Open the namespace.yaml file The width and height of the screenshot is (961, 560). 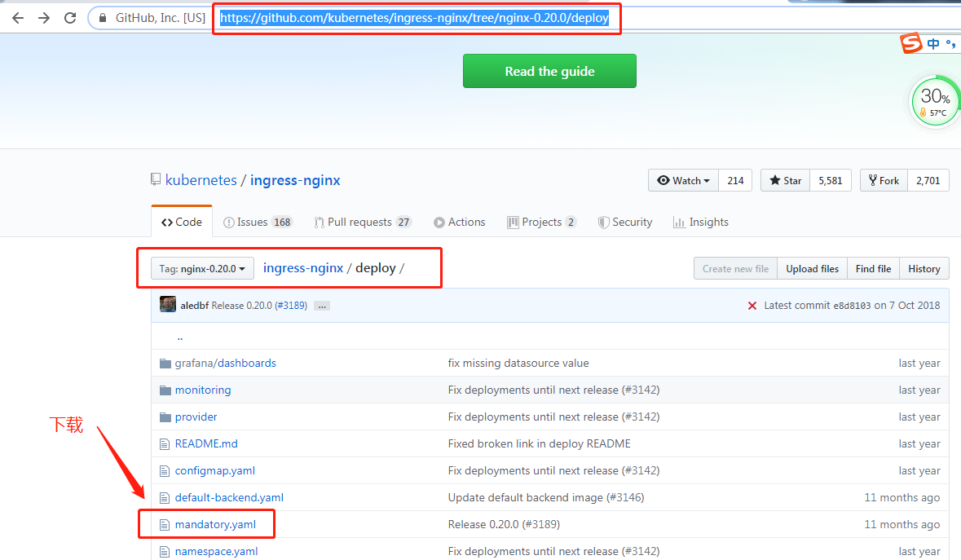(x=216, y=551)
